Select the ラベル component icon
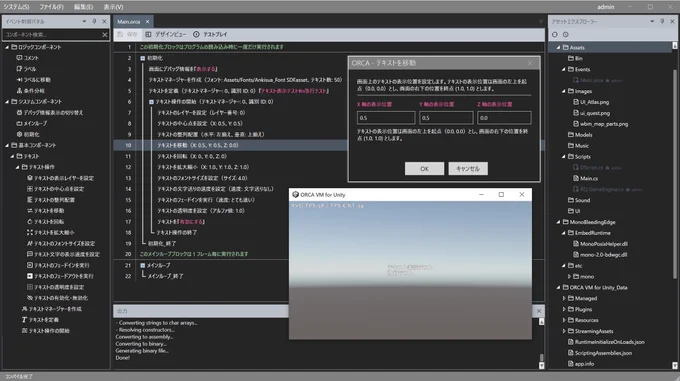This screenshot has height=381, width=680. tap(19, 68)
